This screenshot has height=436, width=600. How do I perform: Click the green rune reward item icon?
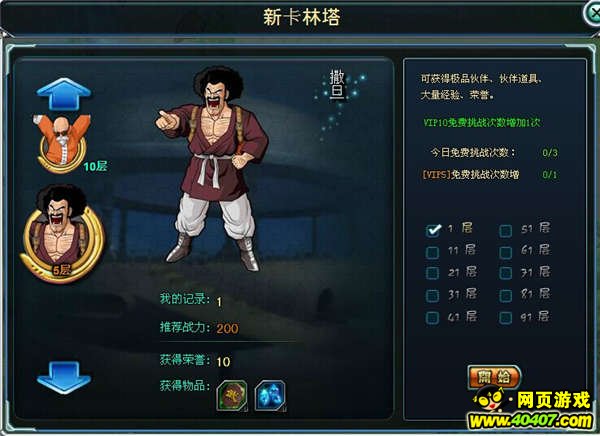coord(232,395)
